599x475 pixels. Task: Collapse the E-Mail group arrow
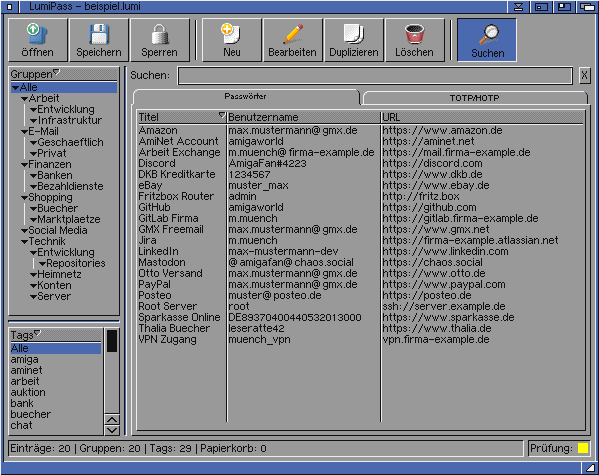click(x=25, y=132)
